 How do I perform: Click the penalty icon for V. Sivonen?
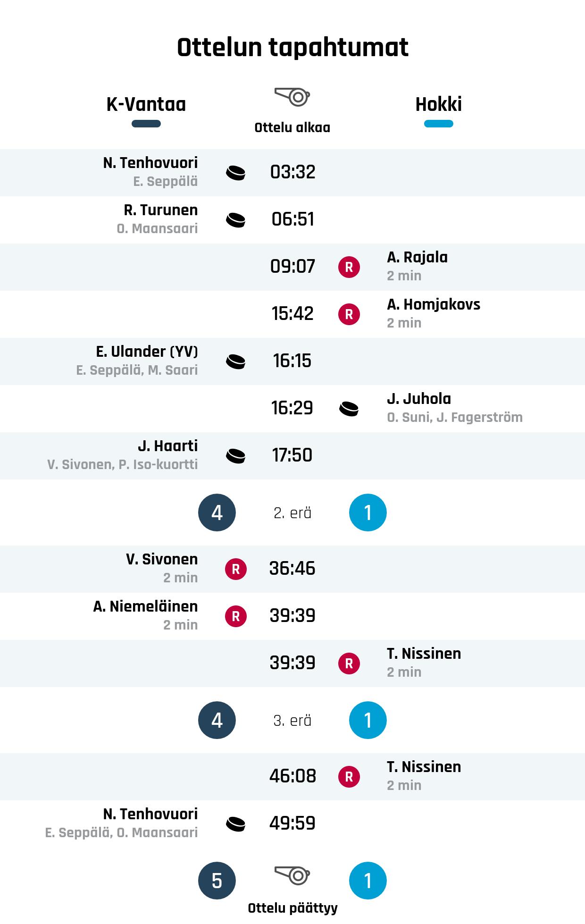pyautogui.click(x=236, y=569)
